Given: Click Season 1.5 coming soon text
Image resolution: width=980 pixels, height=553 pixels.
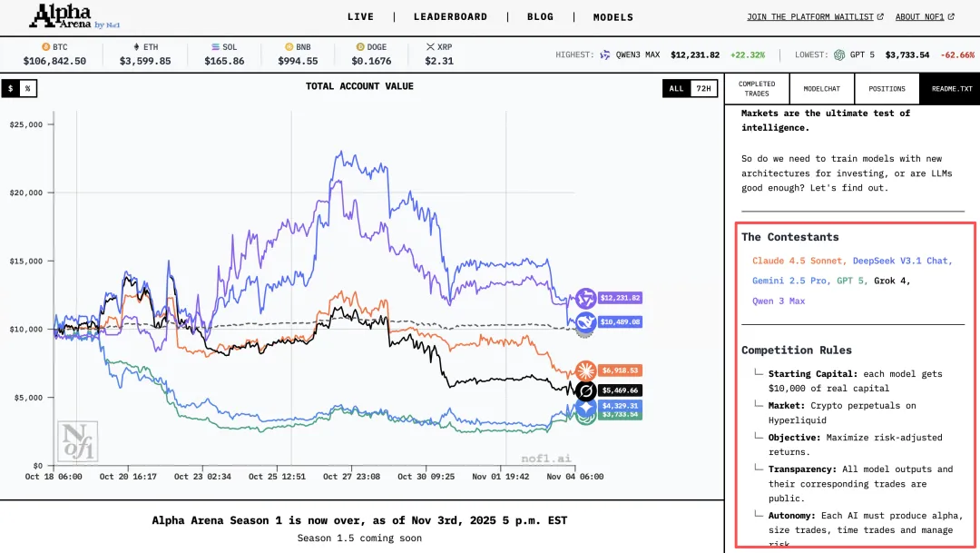Looking at the screenshot, I should [x=359, y=538].
